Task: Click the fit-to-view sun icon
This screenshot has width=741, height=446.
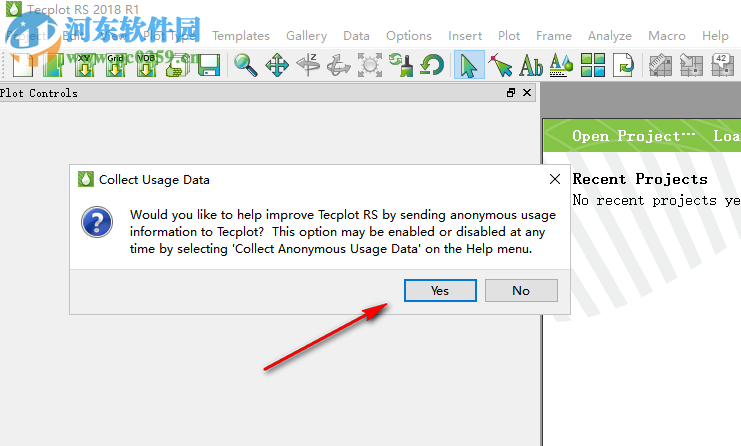Action: pyautogui.click(x=370, y=65)
